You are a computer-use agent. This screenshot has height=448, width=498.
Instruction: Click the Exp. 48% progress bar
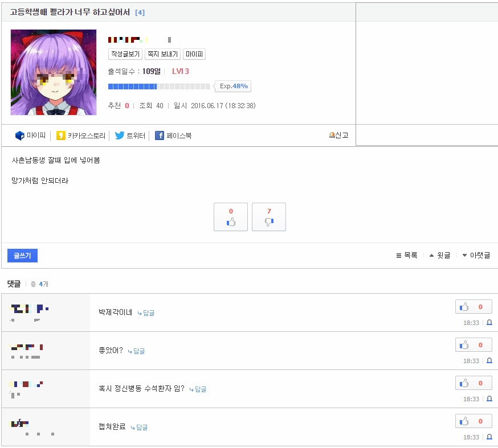tap(159, 87)
